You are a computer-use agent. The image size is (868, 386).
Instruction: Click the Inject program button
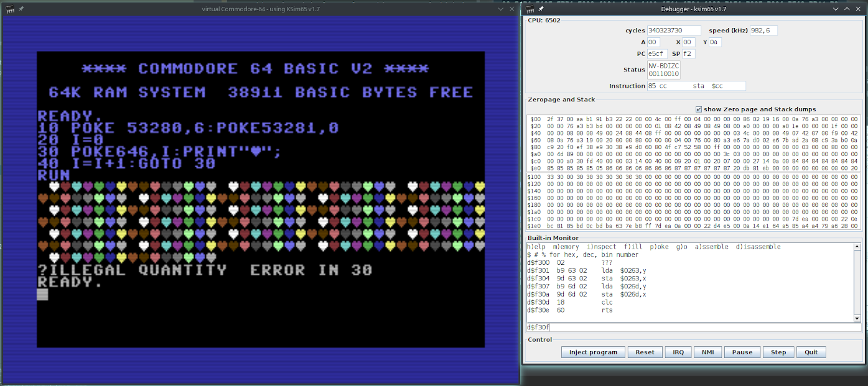click(593, 352)
